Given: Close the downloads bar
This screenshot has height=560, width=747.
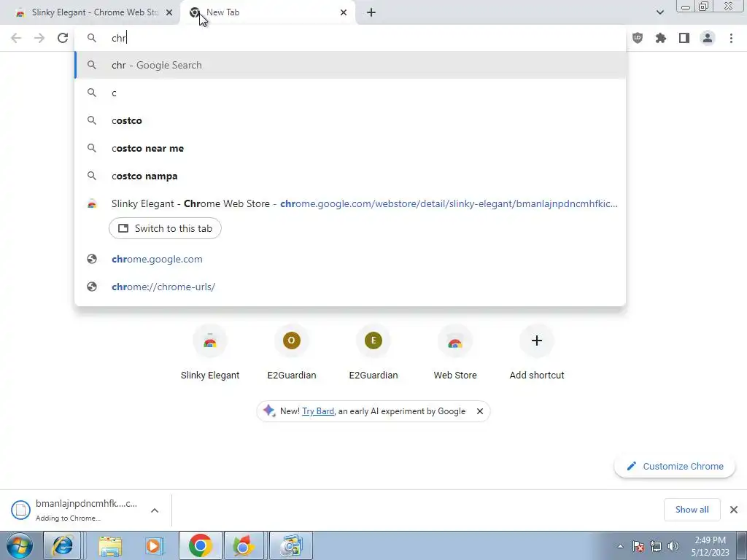Looking at the screenshot, I should click(x=734, y=510).
